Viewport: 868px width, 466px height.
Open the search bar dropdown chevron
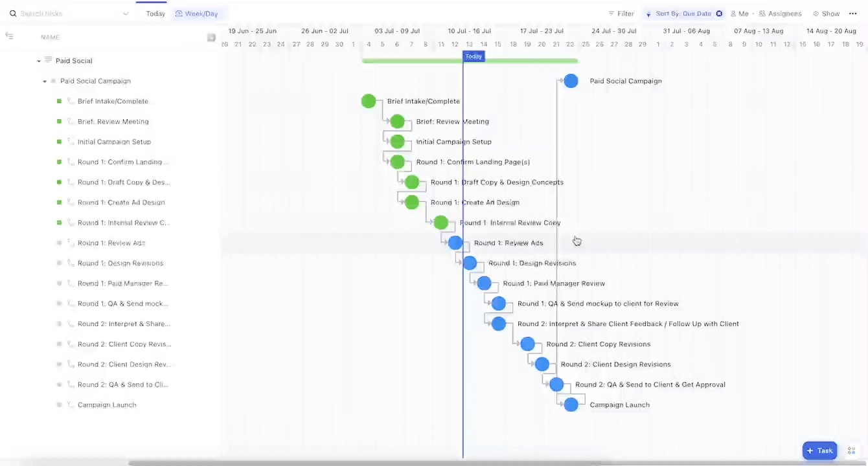[x=126, y=13]
